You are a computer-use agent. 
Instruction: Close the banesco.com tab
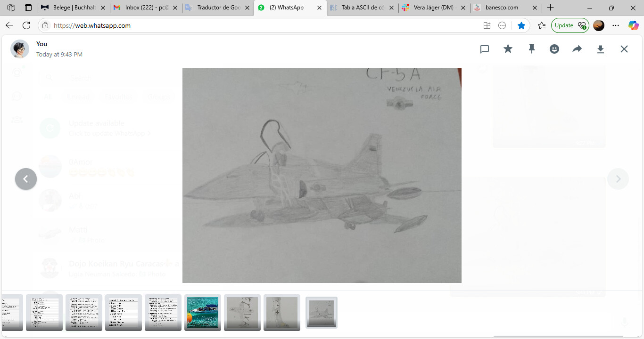535,8
